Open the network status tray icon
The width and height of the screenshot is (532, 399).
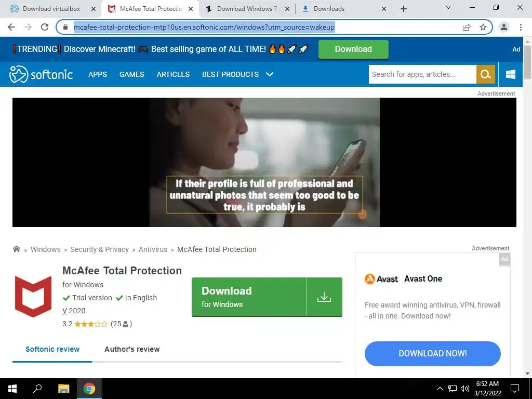coord(453,389)
